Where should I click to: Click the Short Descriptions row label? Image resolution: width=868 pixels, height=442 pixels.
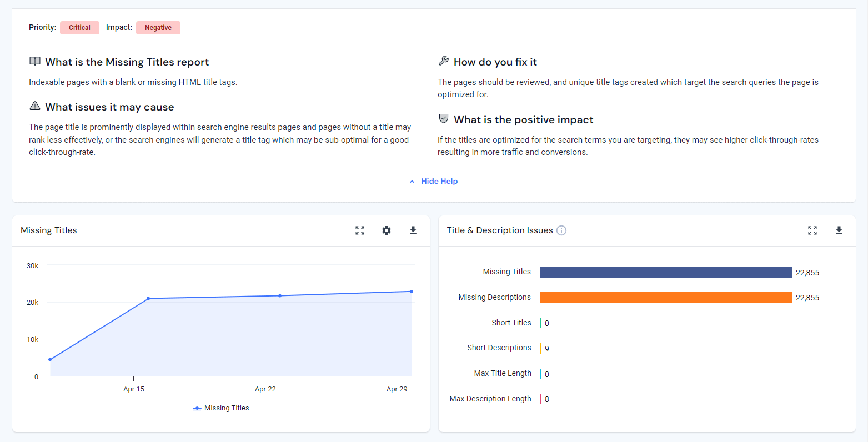pos(499,348)
